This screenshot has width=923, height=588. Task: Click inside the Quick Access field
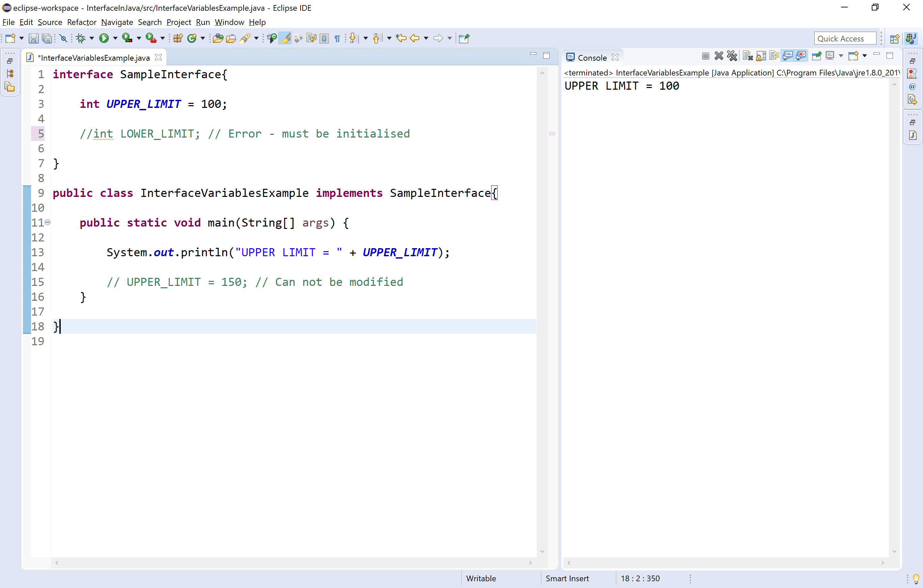(x=845, y=38)
